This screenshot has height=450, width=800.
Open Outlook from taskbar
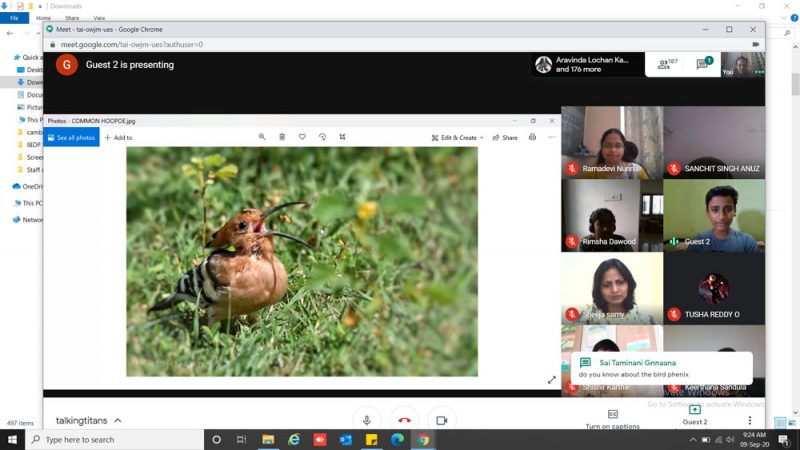point(345,439)
